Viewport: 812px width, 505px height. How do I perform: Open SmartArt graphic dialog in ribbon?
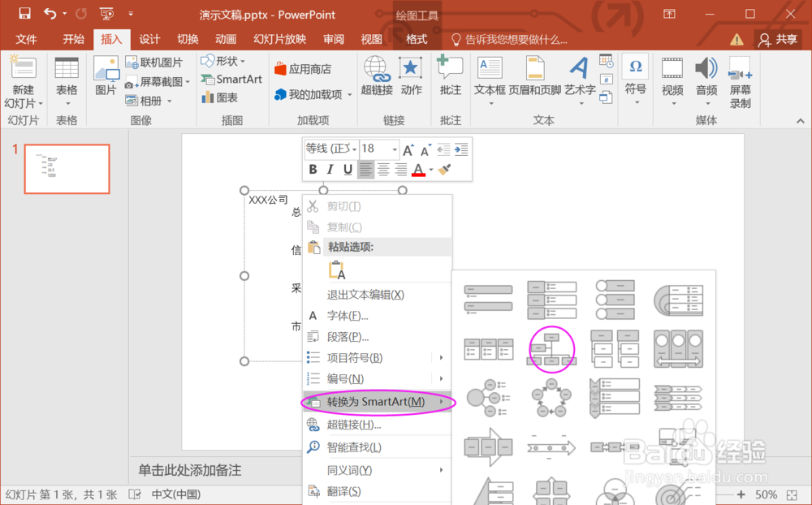tap(232, 80)
